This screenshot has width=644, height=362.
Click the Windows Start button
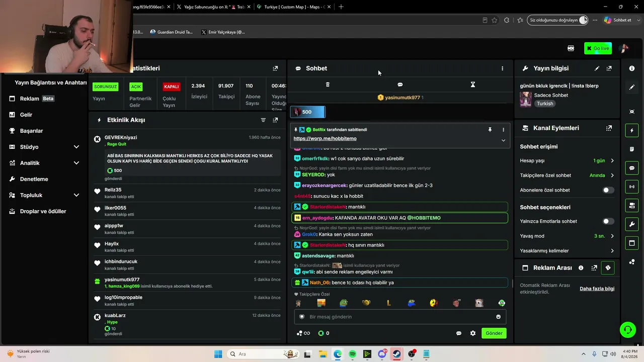(x=218, y=354)
